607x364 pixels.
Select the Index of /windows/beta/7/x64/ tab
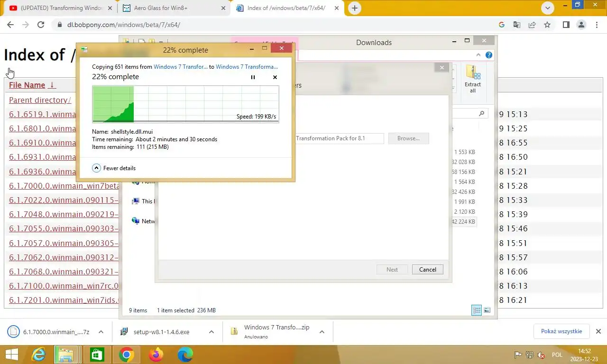tap(286, 8)
